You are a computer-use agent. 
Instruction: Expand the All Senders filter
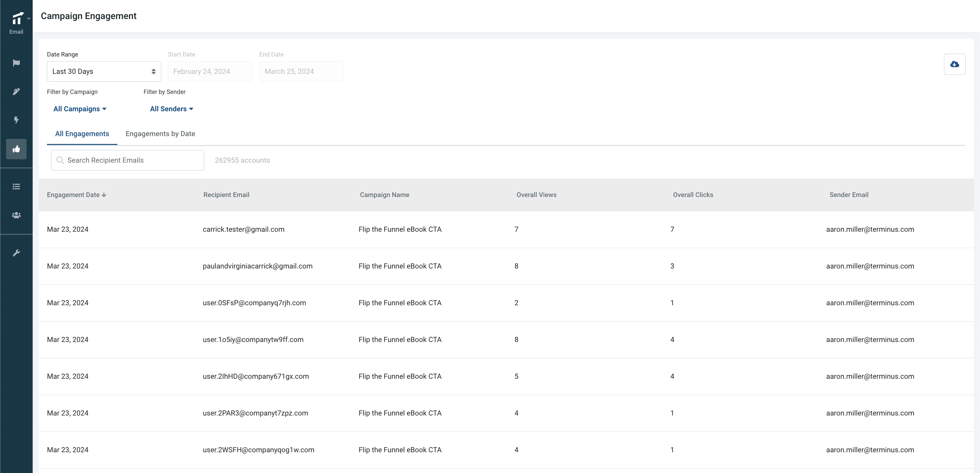[x=171, y=109]
